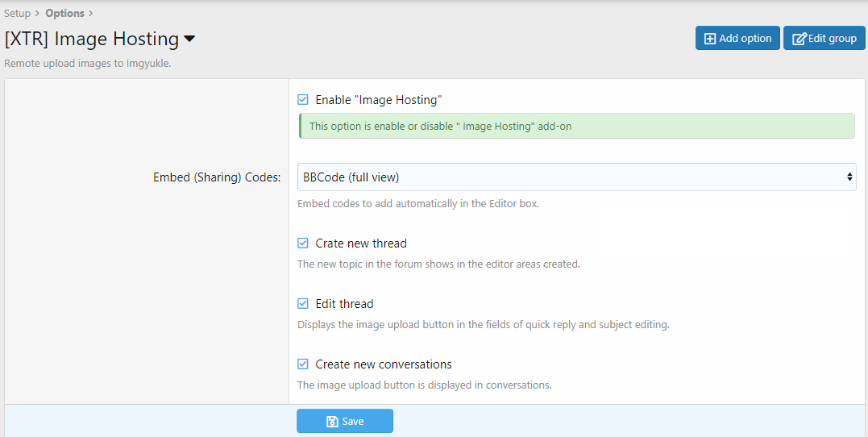Viewport: 868px width, 437px height.
Task: Uncheck the "Crate new thread" checkbox
Action: (303, 243)
